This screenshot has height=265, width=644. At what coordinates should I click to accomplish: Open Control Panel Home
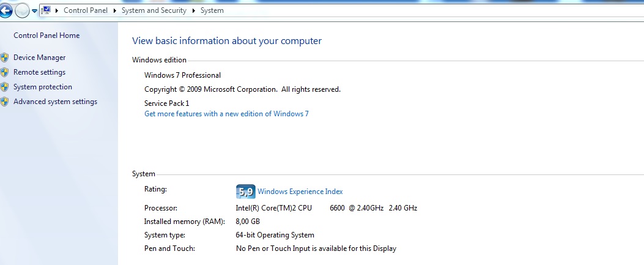[x=46, y=35]
